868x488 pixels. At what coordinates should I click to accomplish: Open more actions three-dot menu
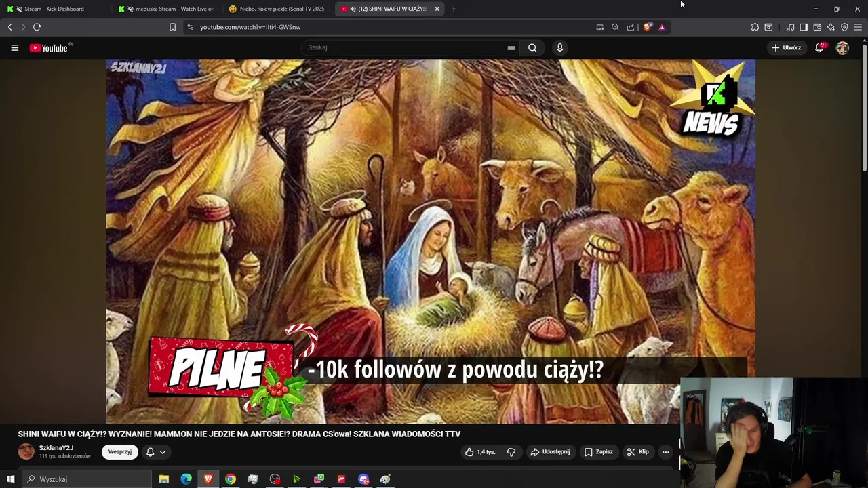665,452
